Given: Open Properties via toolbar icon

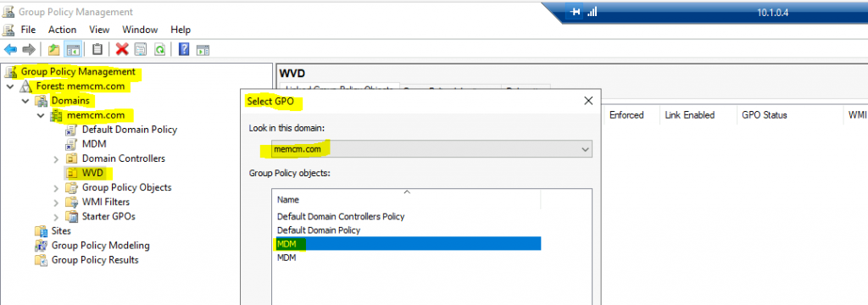Looking at the screenshot, I should point(141,50).
